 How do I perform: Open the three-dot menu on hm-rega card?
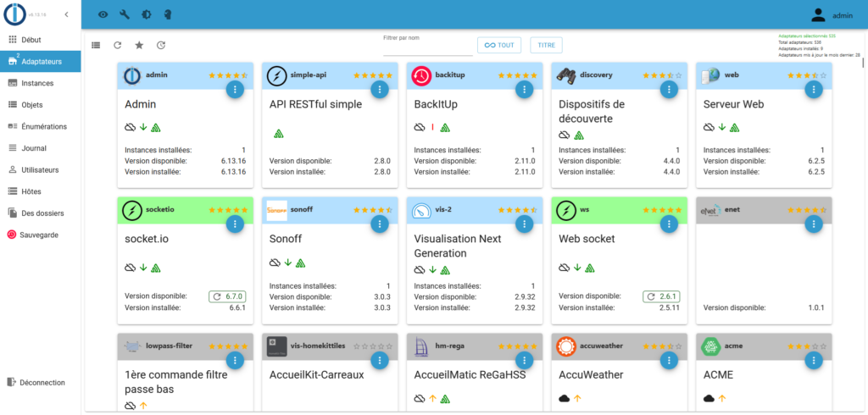(524, 360)
